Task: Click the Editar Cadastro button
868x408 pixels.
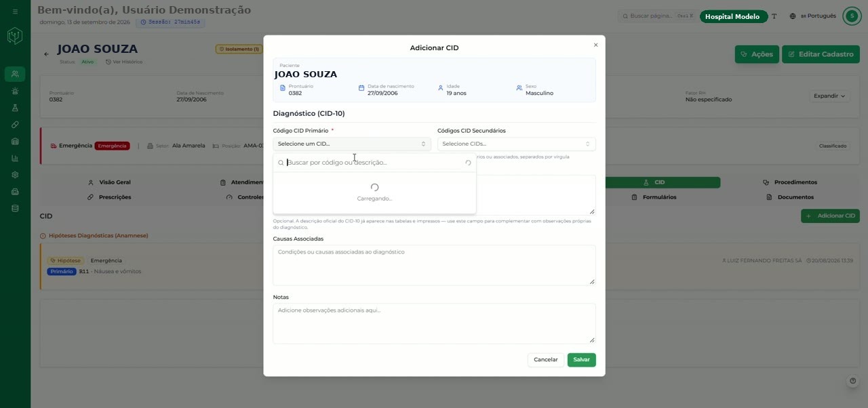Action: pos(821,54)
